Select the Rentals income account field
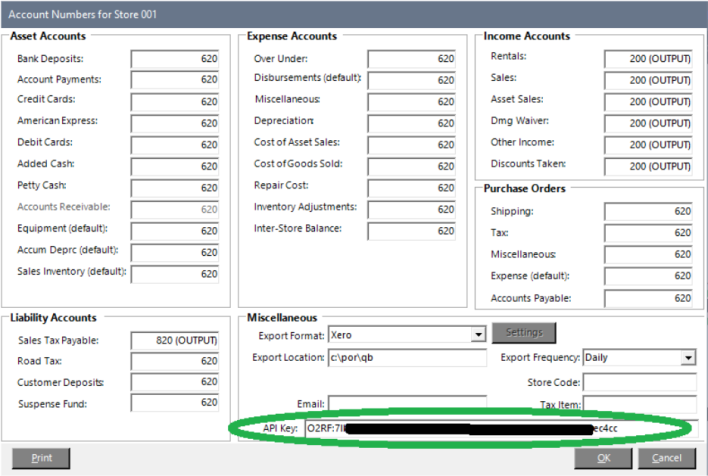Viewport: 708px width, 476px height. [648, 59]
